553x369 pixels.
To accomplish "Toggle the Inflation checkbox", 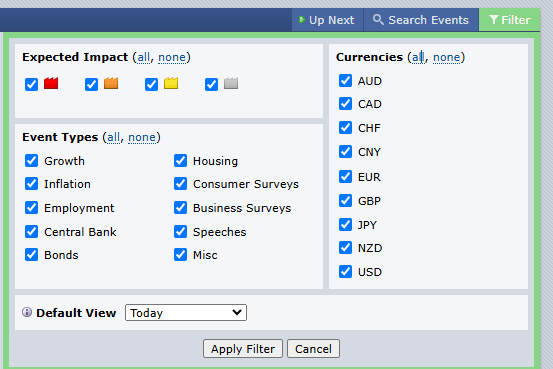I will point(31,183).
